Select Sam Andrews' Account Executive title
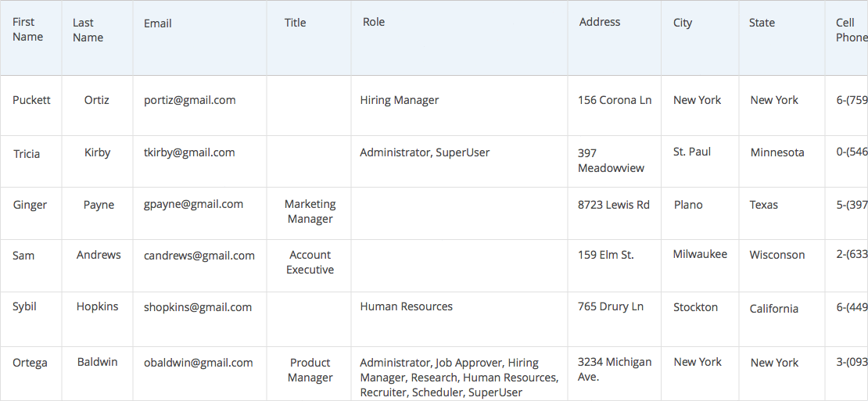Screen dimensions: 868x401 pos(310,262)
